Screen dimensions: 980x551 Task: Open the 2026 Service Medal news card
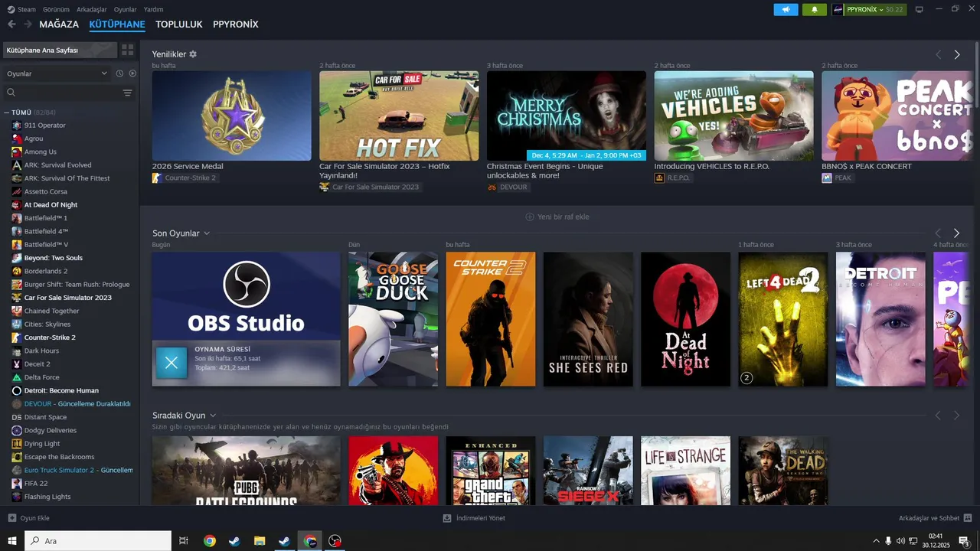(x=231, y=116)
